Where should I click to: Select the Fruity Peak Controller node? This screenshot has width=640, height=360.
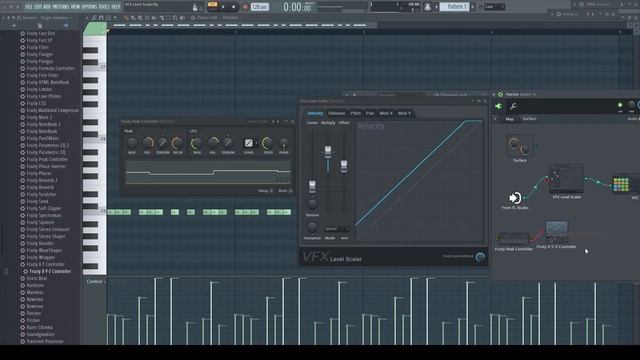click(513, 238)
